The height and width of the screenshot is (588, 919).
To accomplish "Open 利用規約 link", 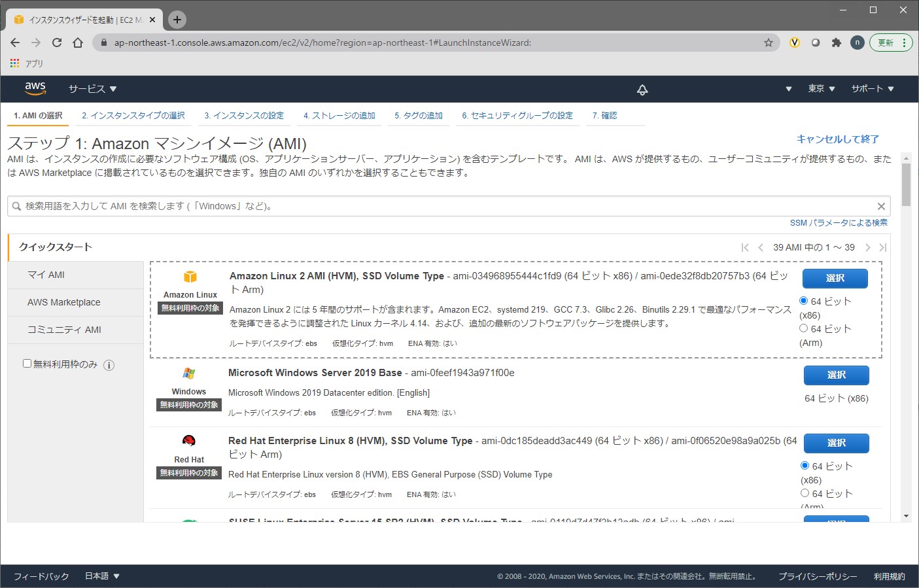I will [890, 576].
